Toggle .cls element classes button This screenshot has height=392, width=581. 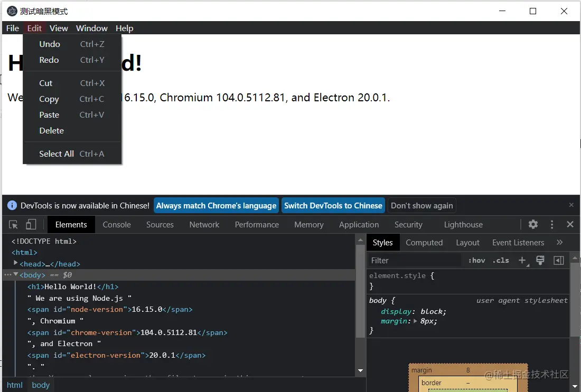[501, 261]
